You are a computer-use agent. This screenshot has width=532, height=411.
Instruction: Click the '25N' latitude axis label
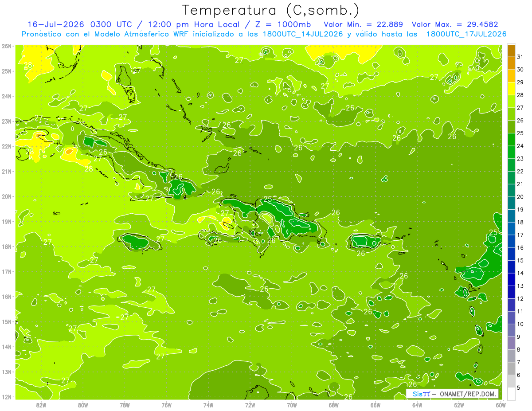coord(7,71)
